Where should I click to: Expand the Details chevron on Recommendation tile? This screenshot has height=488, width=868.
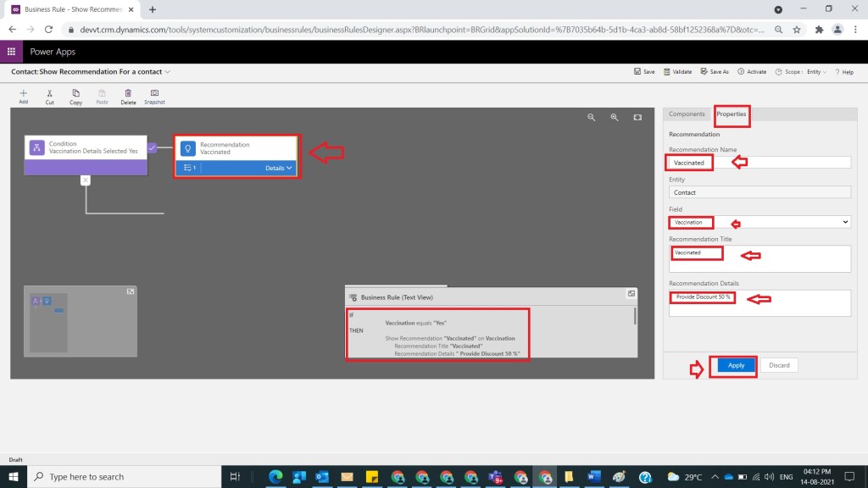280,168
